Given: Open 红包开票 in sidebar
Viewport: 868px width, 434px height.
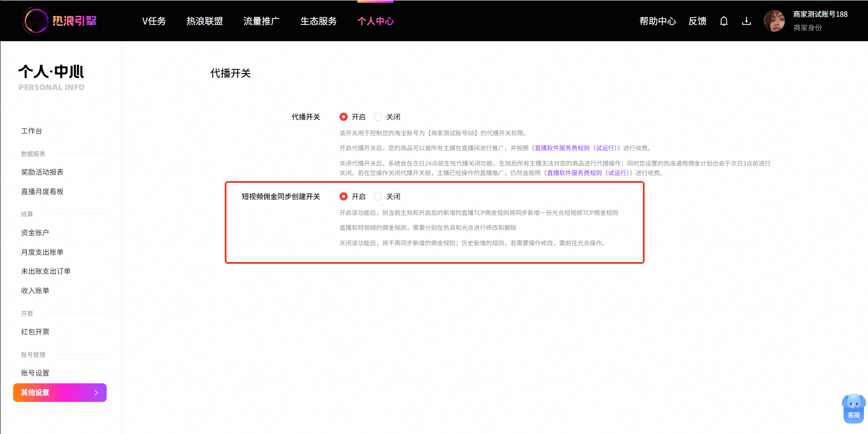Looking at the screenshot, I should 35,332.
